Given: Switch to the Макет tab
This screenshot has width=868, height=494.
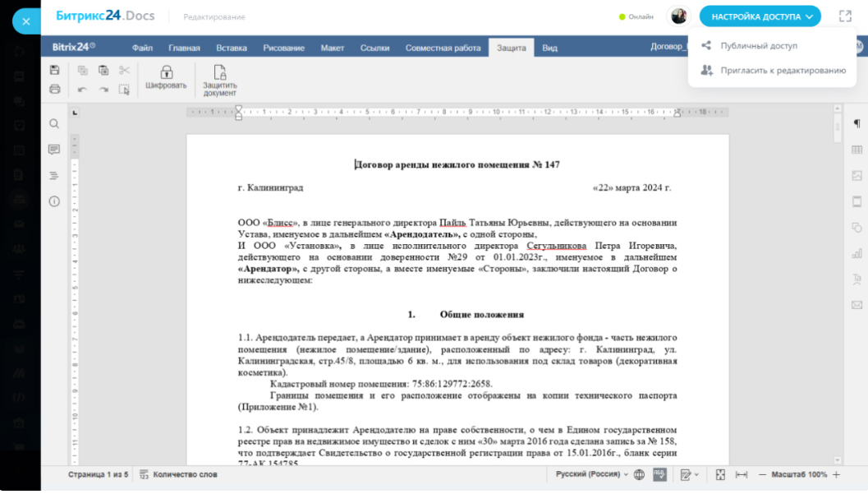Looking at the screenshot, I should 332,48.
